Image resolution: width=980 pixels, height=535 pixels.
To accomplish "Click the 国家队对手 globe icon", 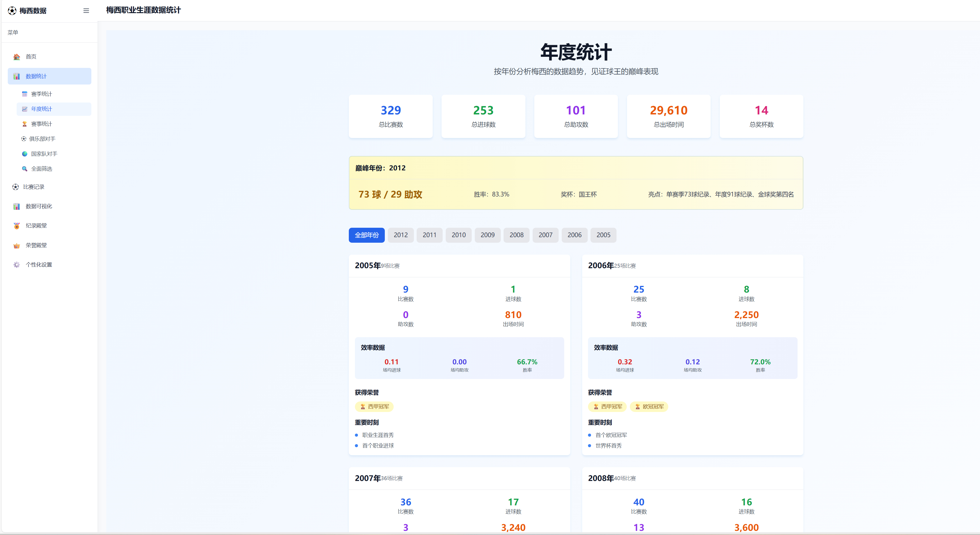I will tap(25, 154).
